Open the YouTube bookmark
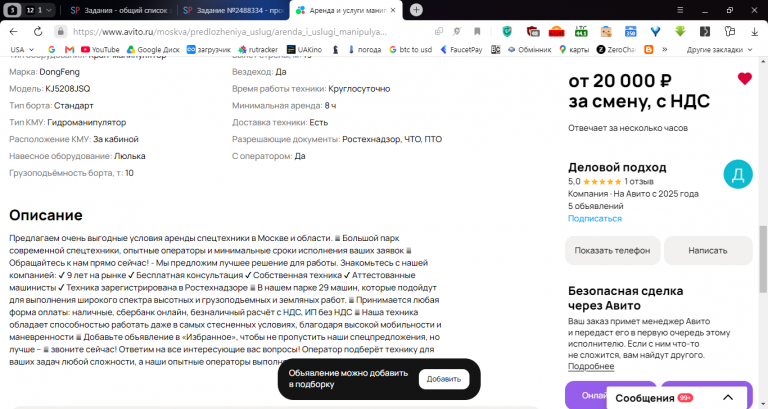 100,49
